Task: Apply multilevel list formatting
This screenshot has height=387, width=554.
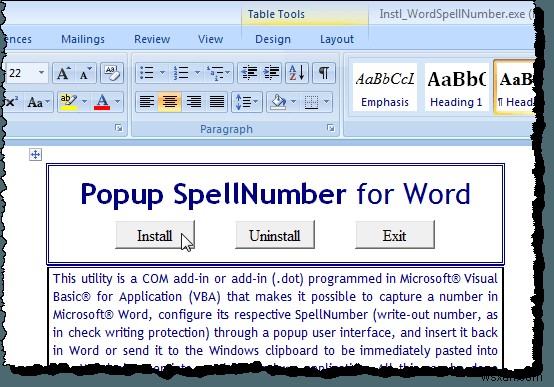Action: click(215, 73)
